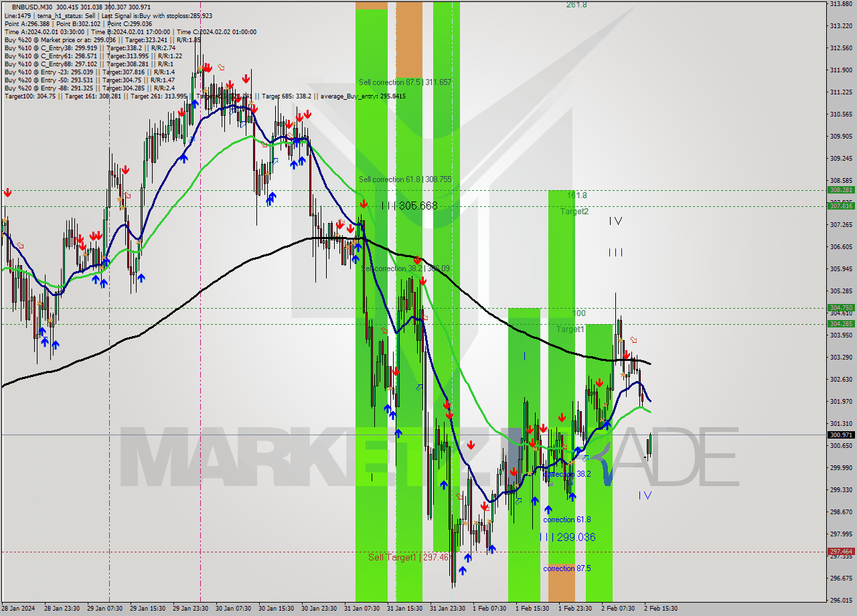Click the blue 'I V' wave label
The height and width of the screenshot is (616, 857).
645,495
